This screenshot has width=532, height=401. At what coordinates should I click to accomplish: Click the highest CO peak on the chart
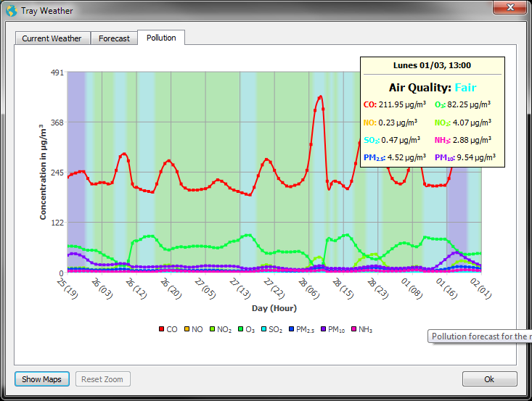[x=320, y=96]
